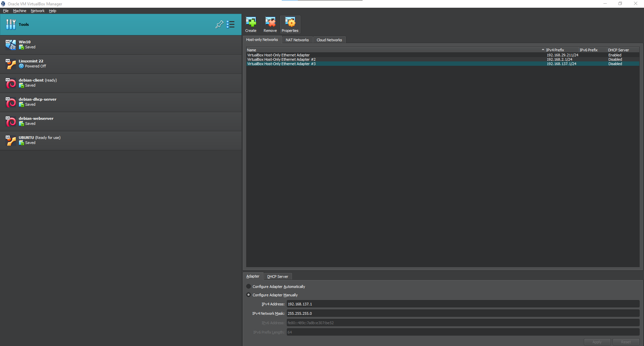This screenshot has width=644, height=346.
Task: Enable Configure Adapter Automatically option
Action: [x=249, y=287]
